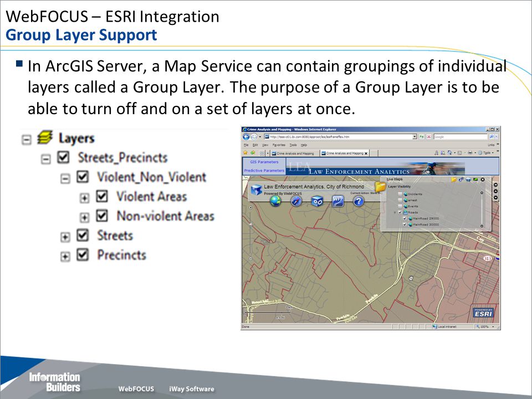Click the map zoom slider track
Image resolution: width=532 pixels, height=399 pixels.
coord(250,234)
